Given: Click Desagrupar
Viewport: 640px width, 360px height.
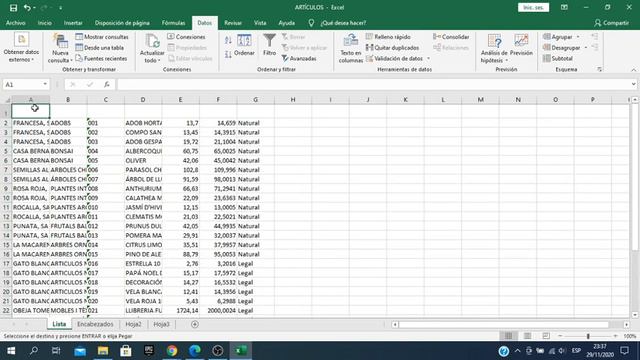Looking at the screenshot, I should 562,48.
